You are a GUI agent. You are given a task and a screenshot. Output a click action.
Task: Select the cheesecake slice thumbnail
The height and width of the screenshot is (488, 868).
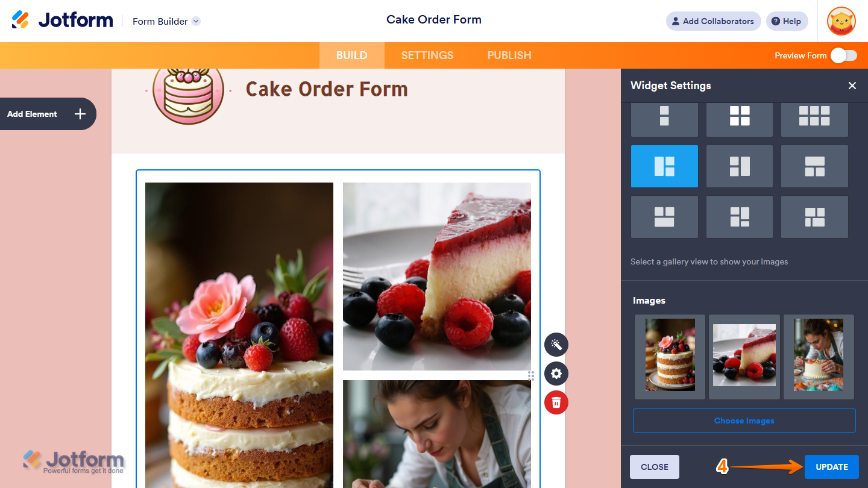point(744,357)
